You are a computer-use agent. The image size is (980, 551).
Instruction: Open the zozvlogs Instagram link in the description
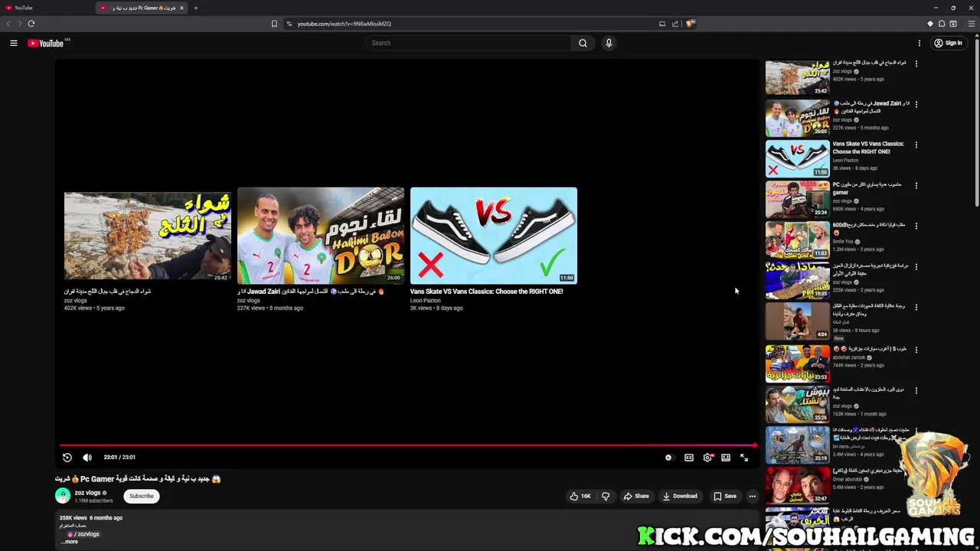tap(84, 534)
